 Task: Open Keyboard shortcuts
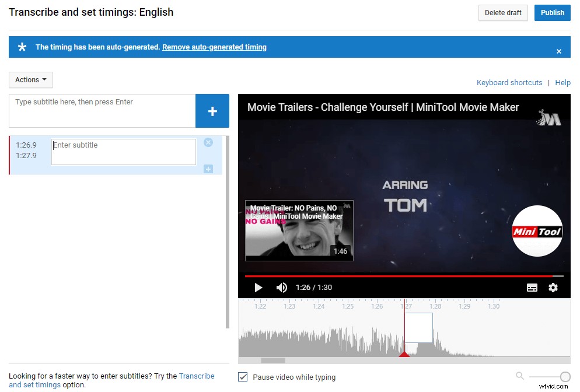tap(509, 82)
